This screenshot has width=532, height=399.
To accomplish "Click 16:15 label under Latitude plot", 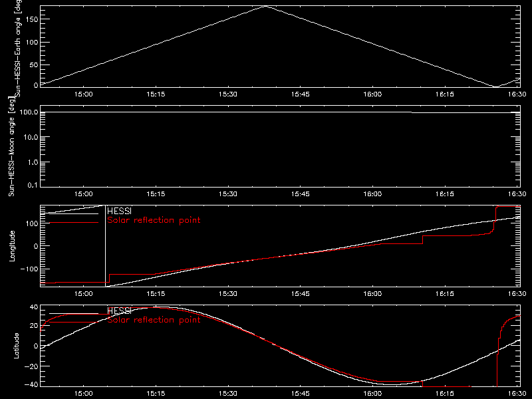I will (x=445, y=393).
